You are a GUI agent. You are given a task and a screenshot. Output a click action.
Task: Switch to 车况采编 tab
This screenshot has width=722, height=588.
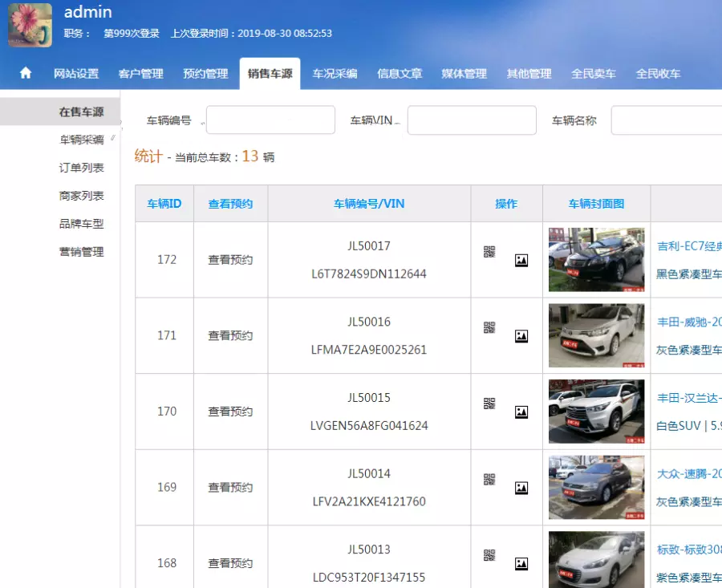[335, 74]
